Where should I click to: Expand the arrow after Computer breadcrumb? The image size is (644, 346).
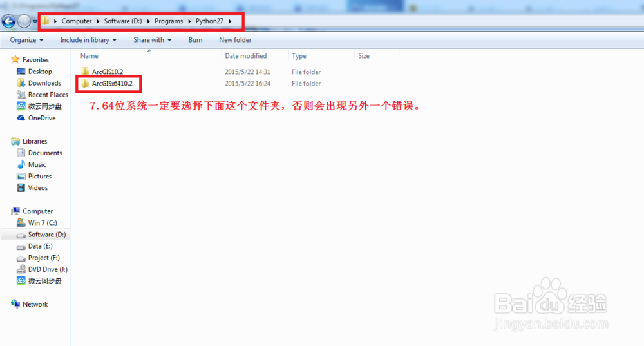click(x=98, y=21)
